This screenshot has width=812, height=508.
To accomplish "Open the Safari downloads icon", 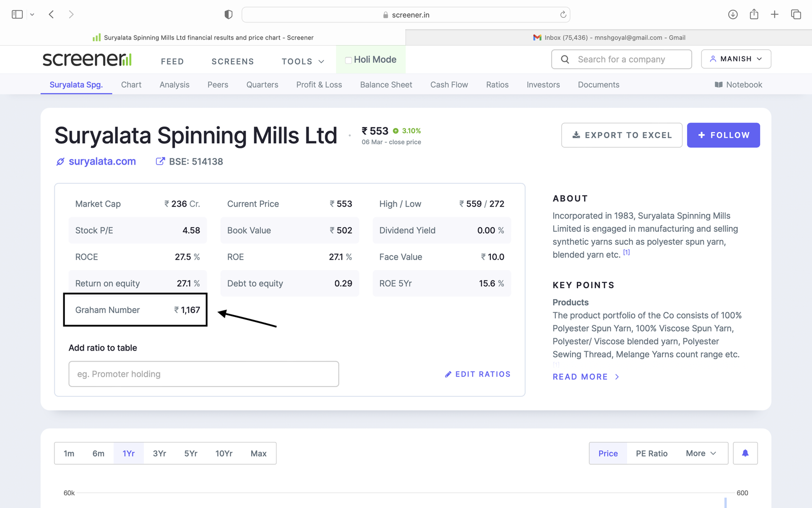I will tap(732, 14).
